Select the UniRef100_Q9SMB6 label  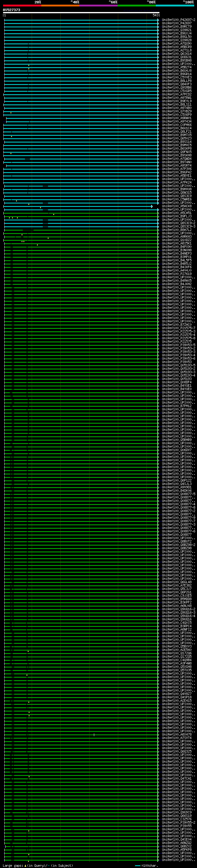tap(177, 88)
